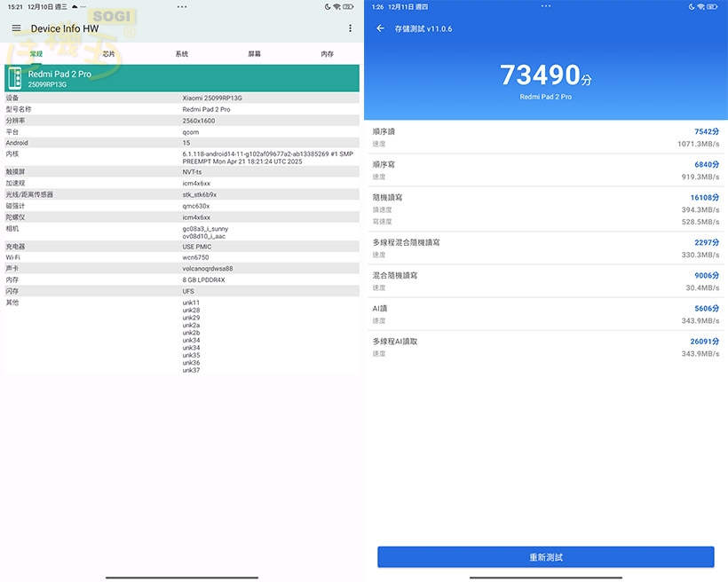This screenshot has width=728, height=582.
Task: Tap the 重新测试 button
Action: pos(544,556)
